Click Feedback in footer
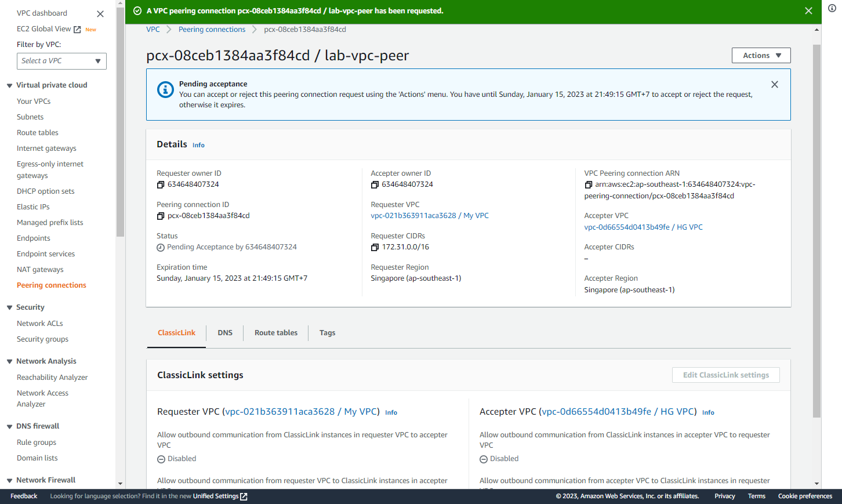 [x=24, y=496]
